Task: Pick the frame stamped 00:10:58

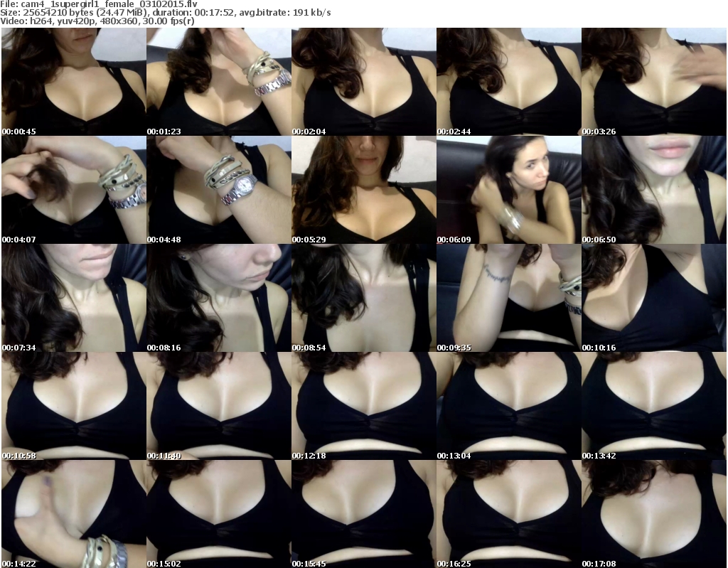Action: click(74, 406)
